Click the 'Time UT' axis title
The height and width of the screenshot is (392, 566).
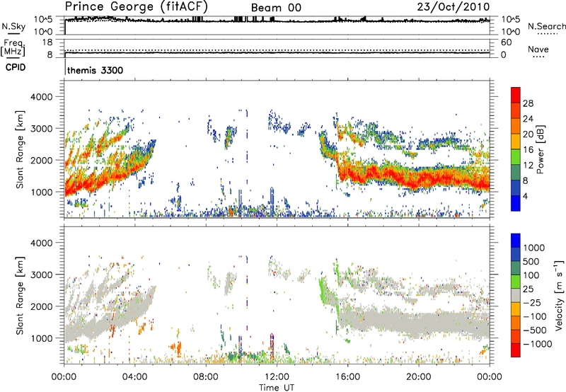(x=277, y=388)
